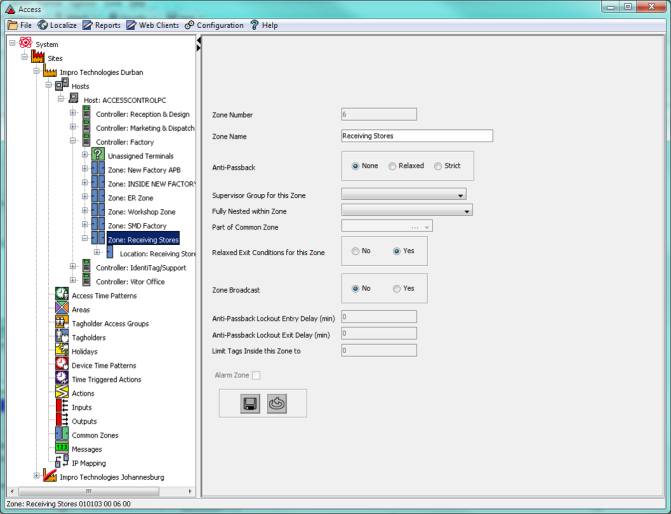Click the Undo/revert changes button
671x514 pixels.
tap(277, 403)
